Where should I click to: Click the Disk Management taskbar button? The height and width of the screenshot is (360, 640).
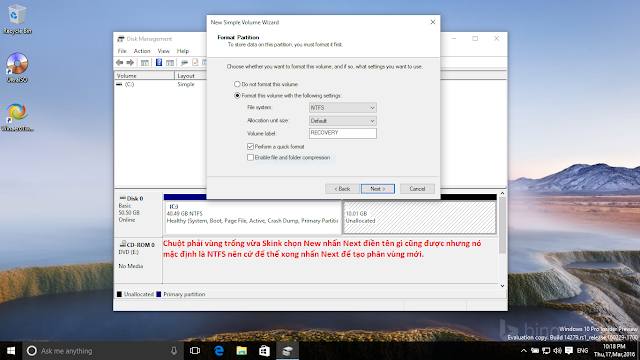[287, 351]
